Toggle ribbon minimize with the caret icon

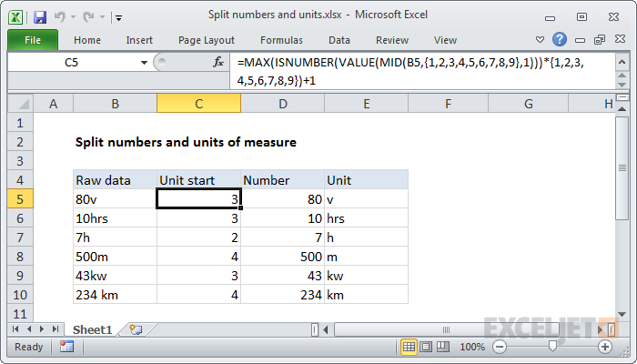point(540,40)
